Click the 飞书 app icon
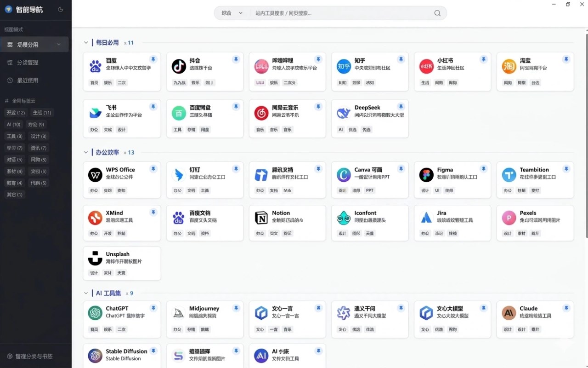This screenshot has height=368, width=588. (x=95, y=113)
